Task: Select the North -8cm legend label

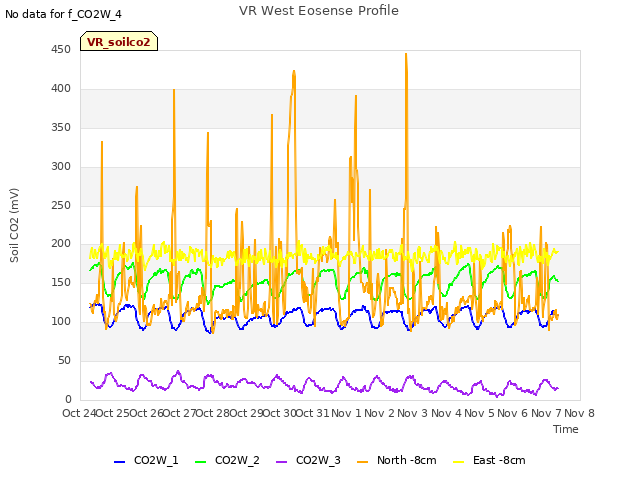Action: coord(407,460)
